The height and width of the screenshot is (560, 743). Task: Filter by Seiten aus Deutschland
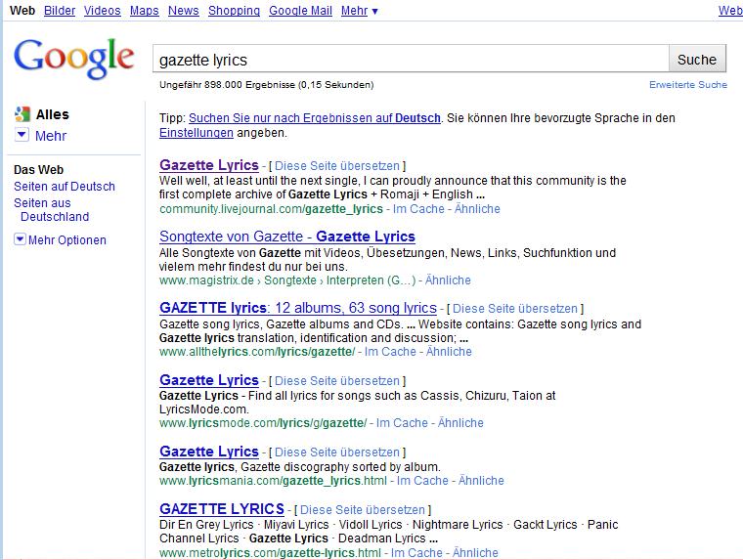tap(51, 209)
